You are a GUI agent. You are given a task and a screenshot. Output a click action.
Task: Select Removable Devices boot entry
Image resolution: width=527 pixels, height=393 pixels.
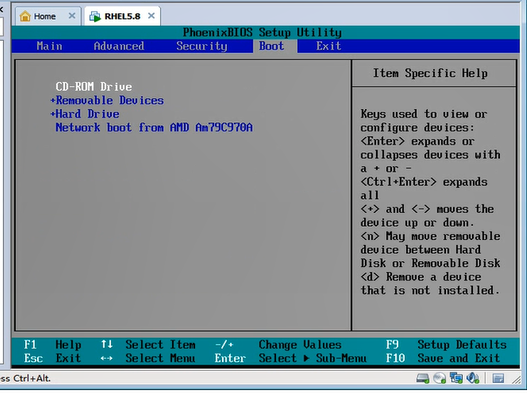pyautogui.click(x=110, y=101)
